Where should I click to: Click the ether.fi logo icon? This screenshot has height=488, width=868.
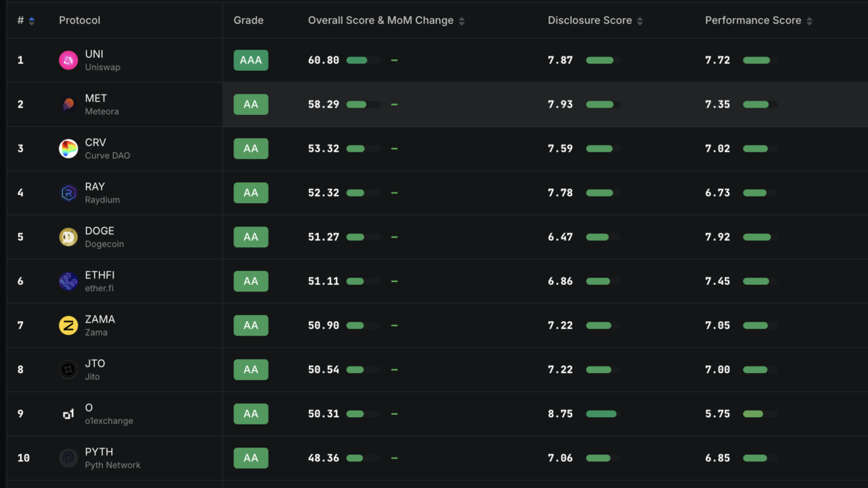[x=68, y=281]
